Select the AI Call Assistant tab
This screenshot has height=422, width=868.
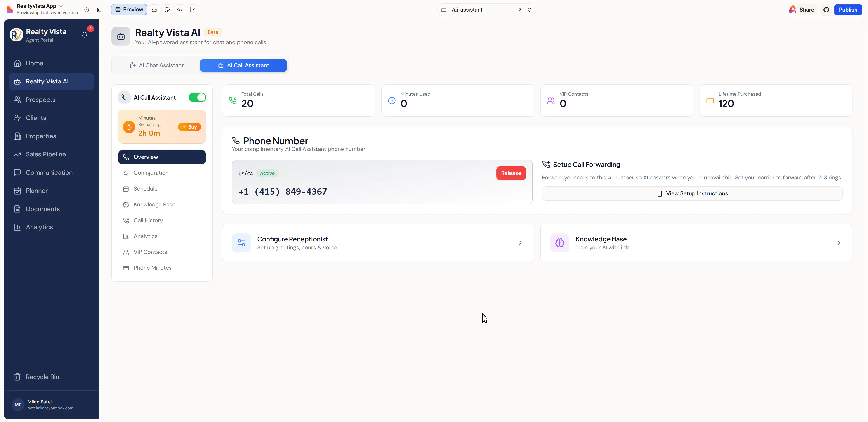click(243, 65)
